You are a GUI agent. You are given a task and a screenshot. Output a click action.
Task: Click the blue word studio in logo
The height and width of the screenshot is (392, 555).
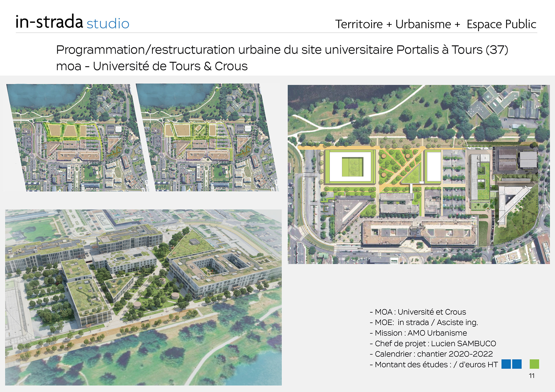coord(108,24)
